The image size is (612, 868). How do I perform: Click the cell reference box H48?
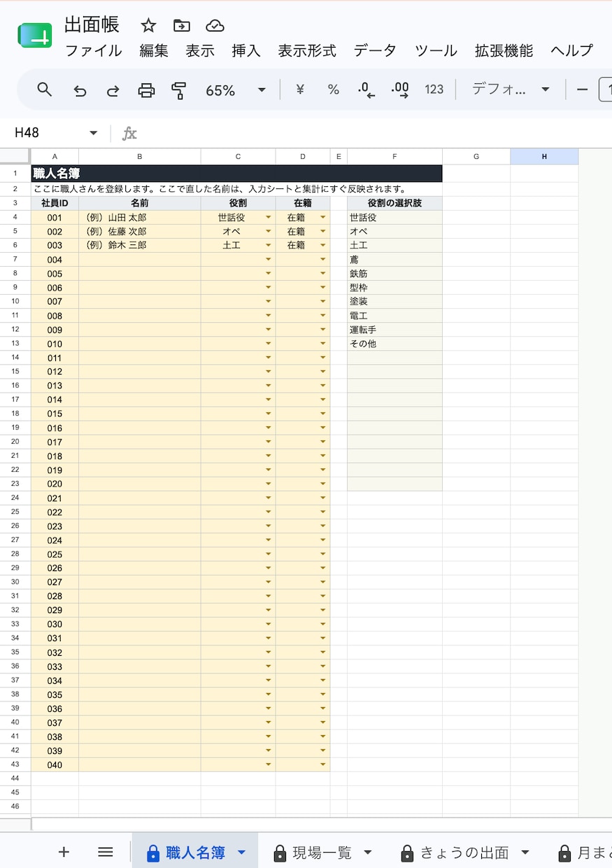(49, 133)
